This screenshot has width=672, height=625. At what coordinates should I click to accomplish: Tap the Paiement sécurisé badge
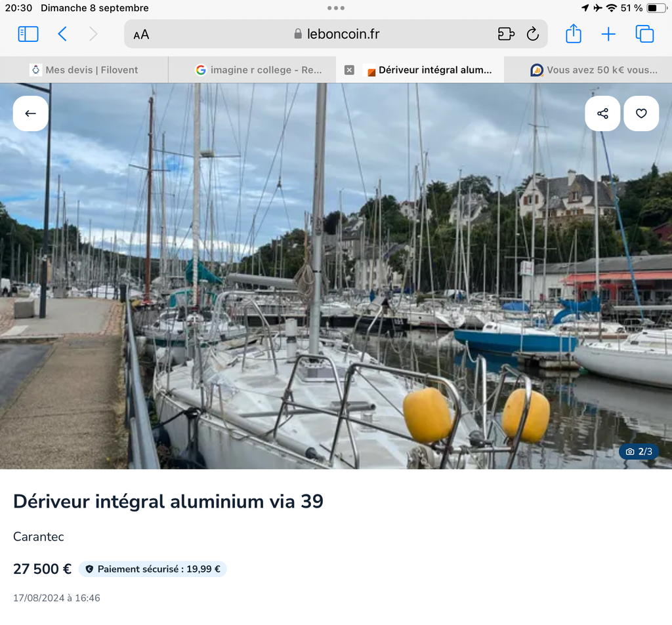tap(152, 569)
